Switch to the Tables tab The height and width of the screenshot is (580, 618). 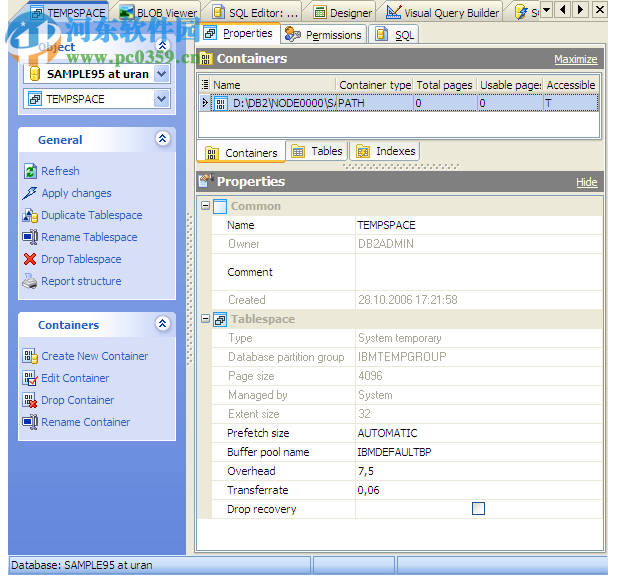coord(317,151)
